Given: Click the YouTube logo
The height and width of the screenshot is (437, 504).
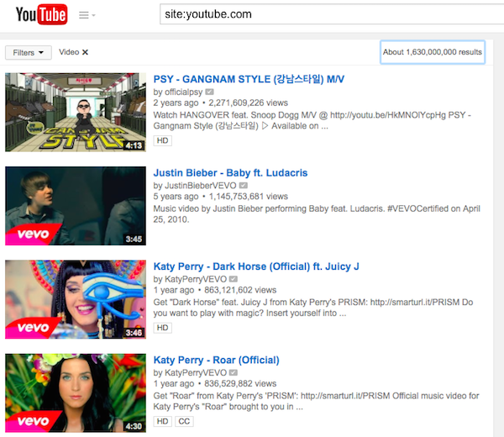Looking at the screenshot, I should (x=41, y=14).
